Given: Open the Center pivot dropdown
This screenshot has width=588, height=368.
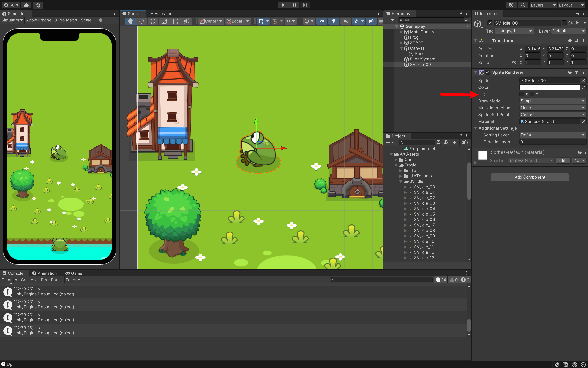Looking at the screenshot, I should 211,21.
